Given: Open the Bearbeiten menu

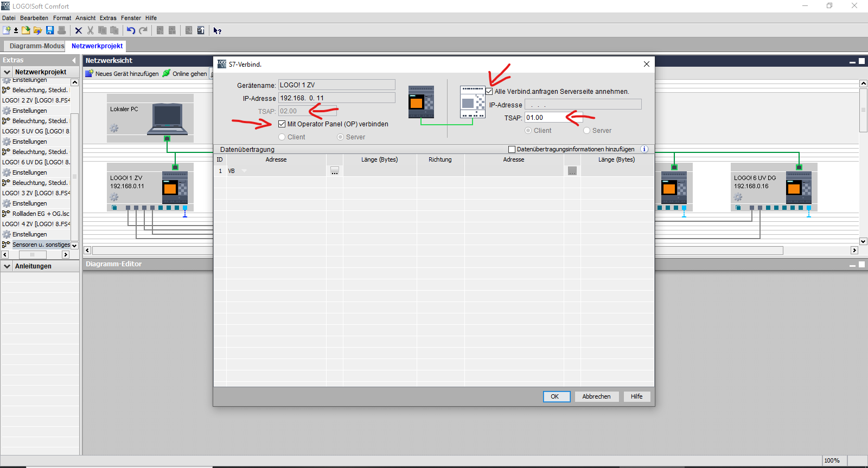Looking at the screenshot, I should pos(34,18).
